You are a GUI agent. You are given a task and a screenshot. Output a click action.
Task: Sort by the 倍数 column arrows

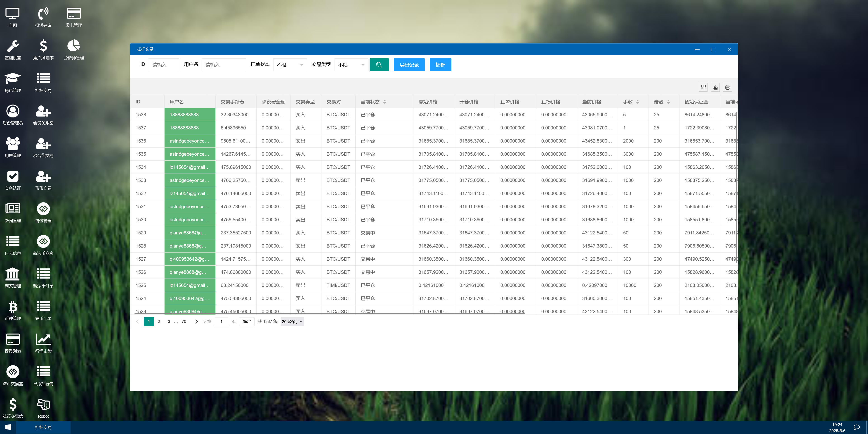click(x=668, y=102)
